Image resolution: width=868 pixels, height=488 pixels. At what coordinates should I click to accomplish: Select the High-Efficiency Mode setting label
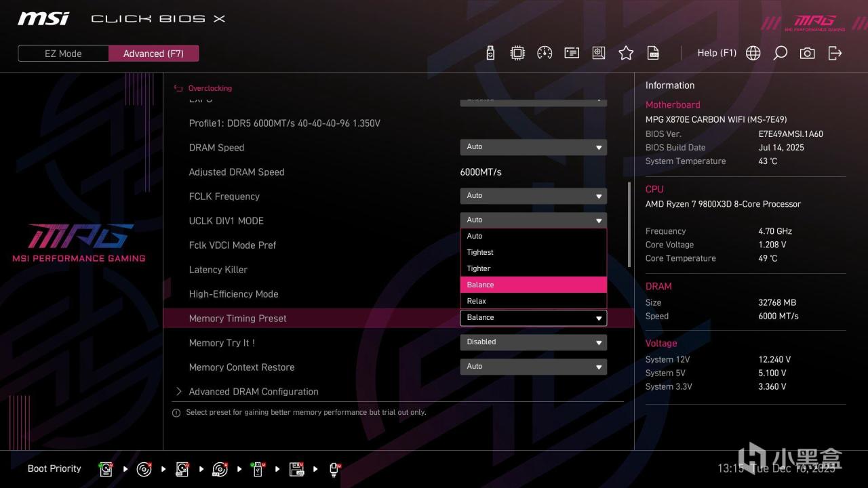point(234,294)
